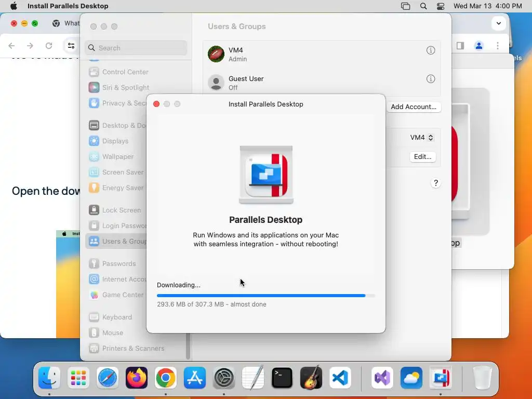This screenshot has height=399, width=532.
Task: Click the Settings sidebar scrollbar
Action: click(188, 346)
